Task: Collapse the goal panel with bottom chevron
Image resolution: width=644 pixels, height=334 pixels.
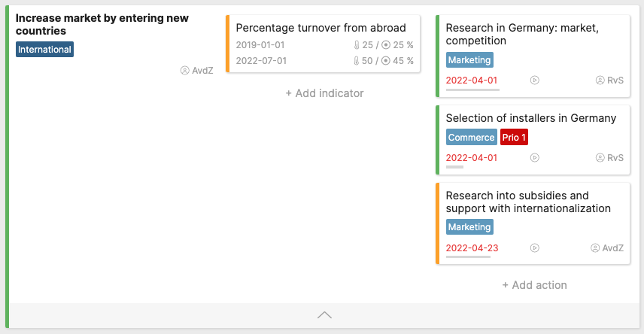Action: 324,315
